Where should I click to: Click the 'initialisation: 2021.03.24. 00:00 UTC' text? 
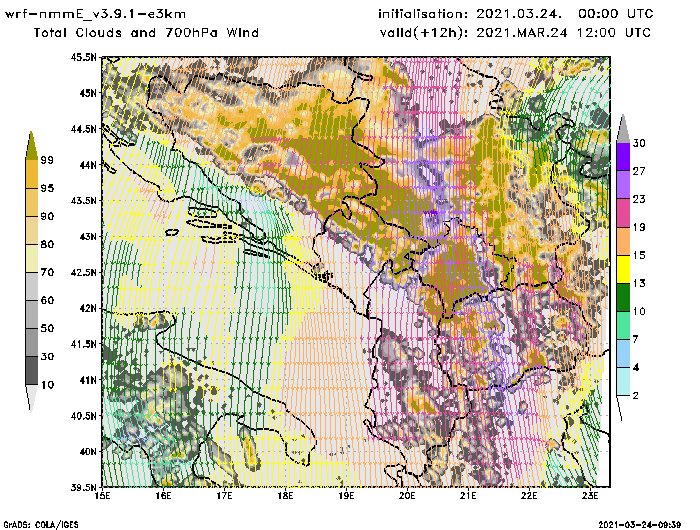point(516,14)
